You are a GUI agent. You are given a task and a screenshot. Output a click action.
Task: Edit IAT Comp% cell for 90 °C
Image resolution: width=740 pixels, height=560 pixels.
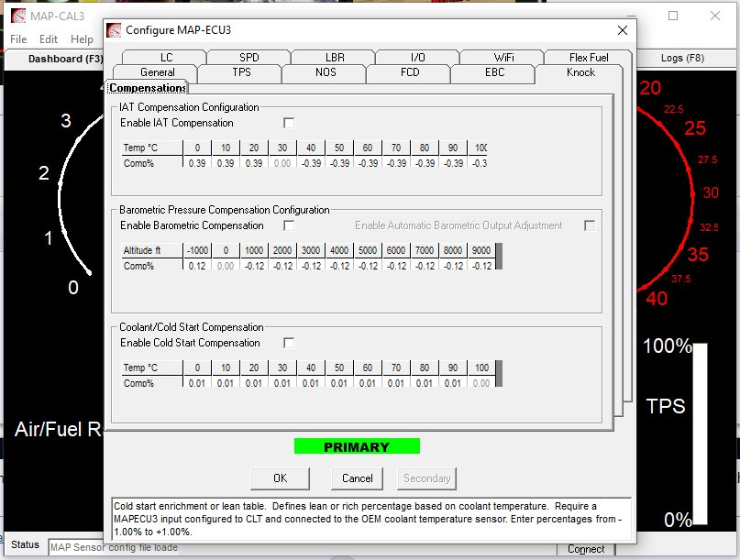[453, 163]
